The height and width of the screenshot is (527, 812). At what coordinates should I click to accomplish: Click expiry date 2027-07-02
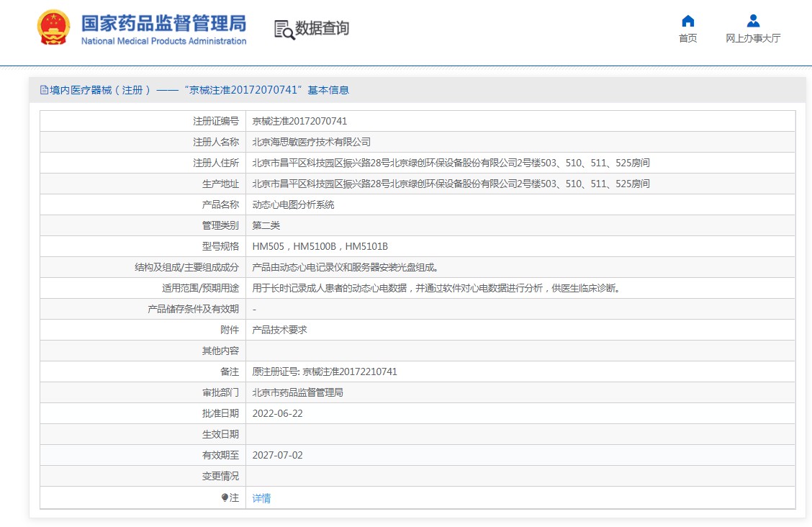coord(277,455)
